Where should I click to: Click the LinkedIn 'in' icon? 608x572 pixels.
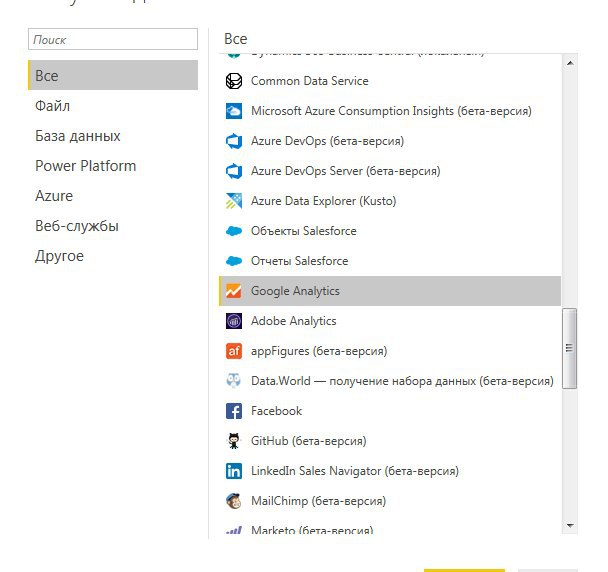[x=234, y=471]
